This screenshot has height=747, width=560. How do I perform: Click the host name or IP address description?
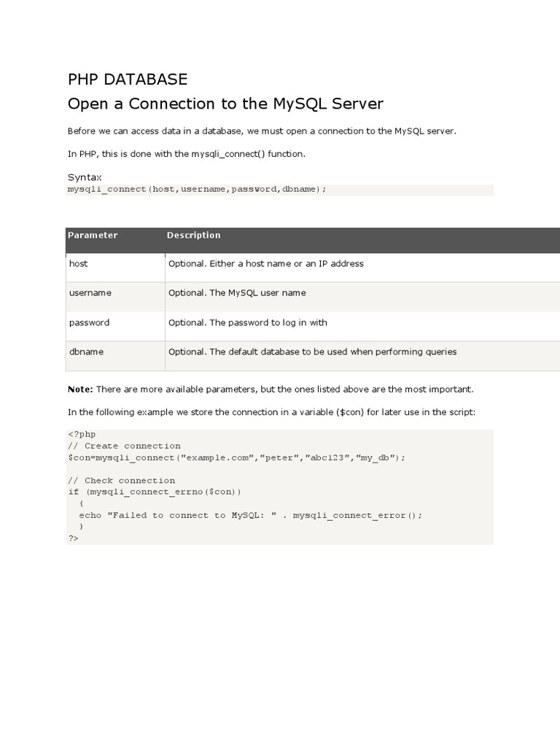(x=265, y=263)
